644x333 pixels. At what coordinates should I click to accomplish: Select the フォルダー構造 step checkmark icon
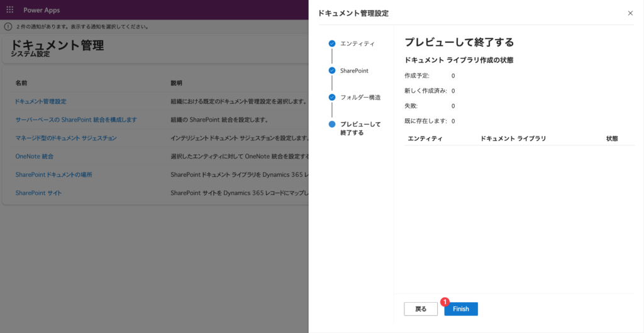coord(332,98)
